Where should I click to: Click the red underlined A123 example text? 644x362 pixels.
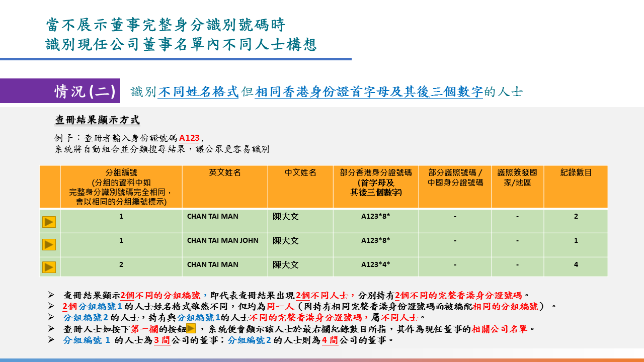tap(189, 138)
